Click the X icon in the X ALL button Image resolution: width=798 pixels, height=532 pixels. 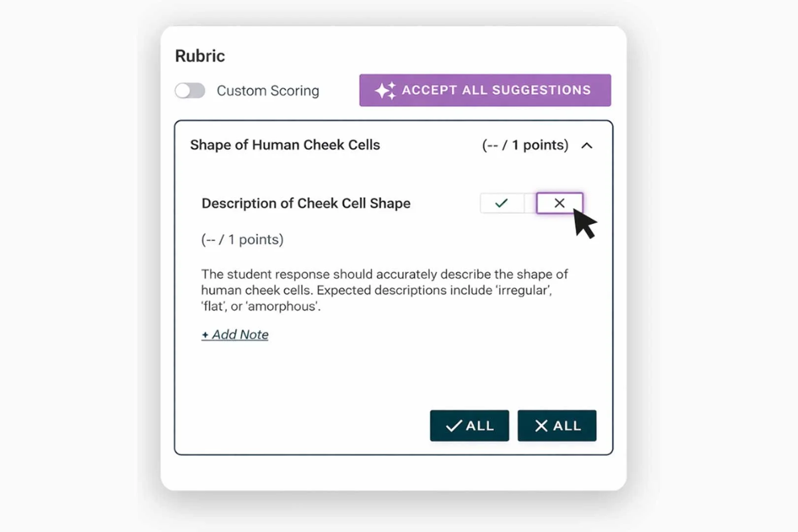coord(541,426)
